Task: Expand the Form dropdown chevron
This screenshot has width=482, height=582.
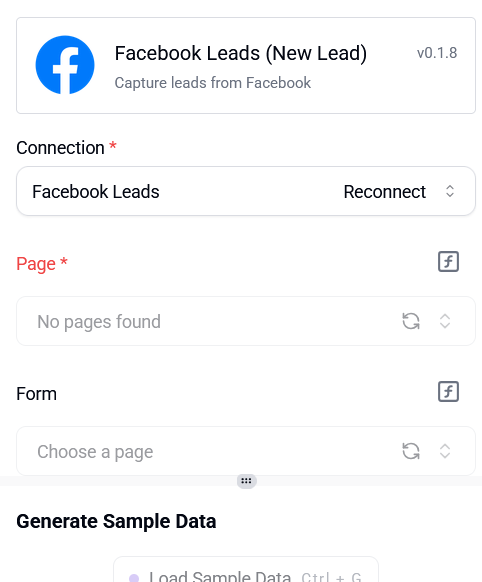Action: point(445,451)
